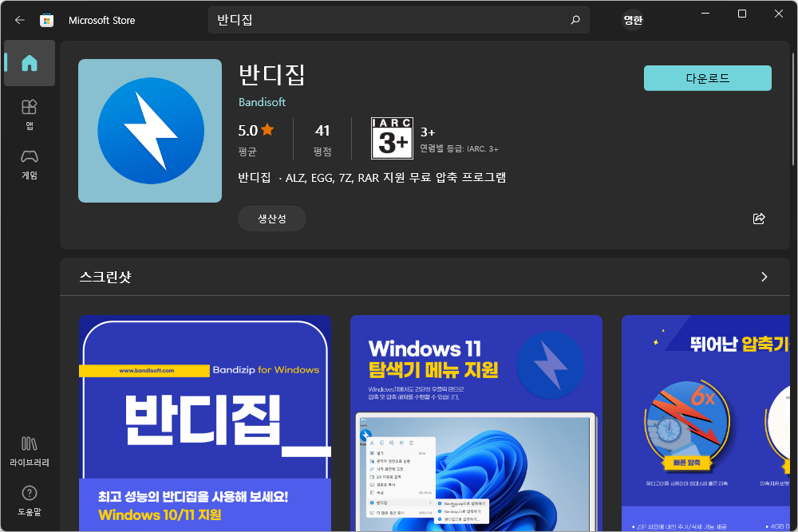Screen dimensions: 798x532
Task: Go back with the back arrow
Action: (x=20, y=21)
